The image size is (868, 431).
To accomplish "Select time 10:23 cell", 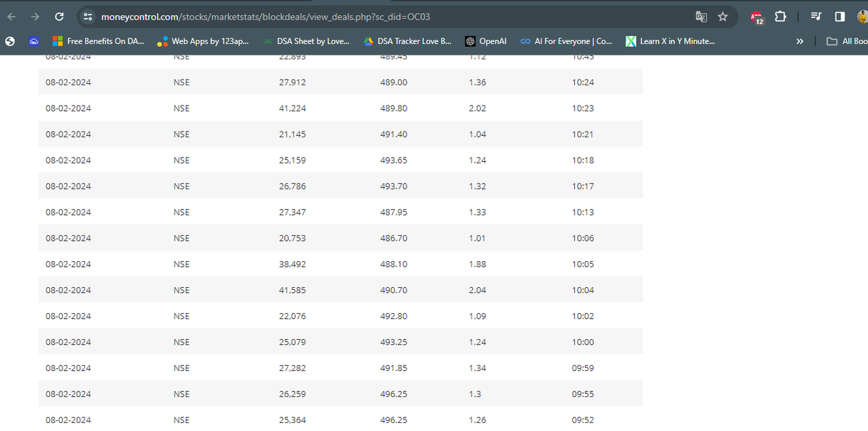I will coord(582,108).
